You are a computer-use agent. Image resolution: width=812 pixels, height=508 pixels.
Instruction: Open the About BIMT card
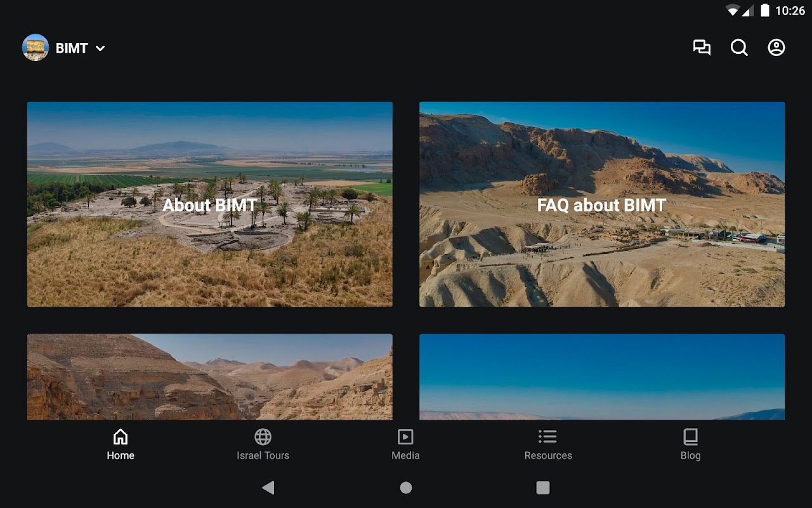(x=209, y=204)
